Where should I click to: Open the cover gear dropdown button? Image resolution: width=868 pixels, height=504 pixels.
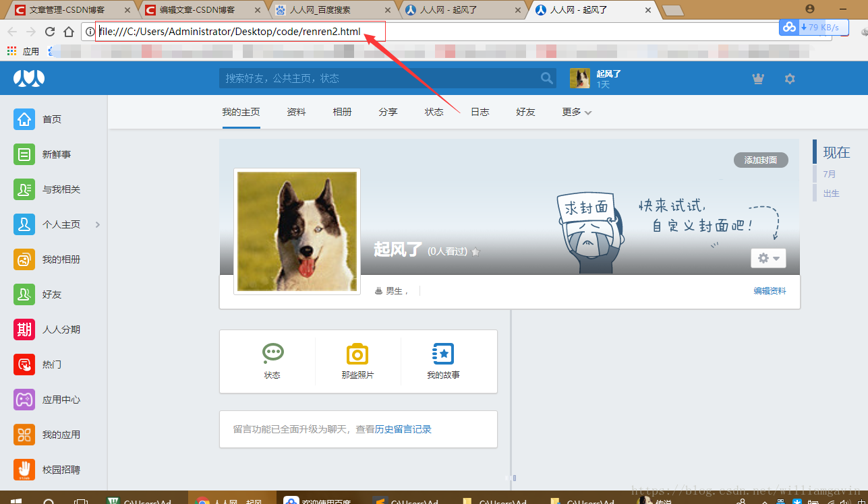(768, 258)
